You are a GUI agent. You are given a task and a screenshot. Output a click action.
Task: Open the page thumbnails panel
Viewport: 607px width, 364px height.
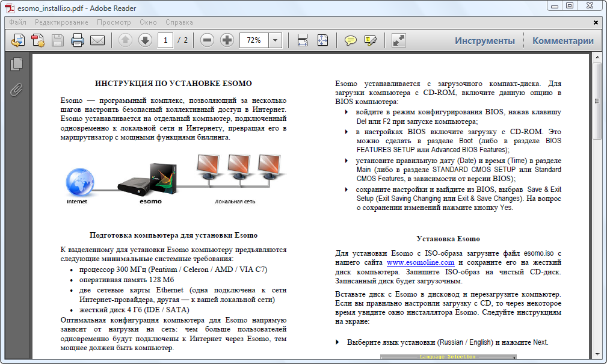click(x=16, y=64)
